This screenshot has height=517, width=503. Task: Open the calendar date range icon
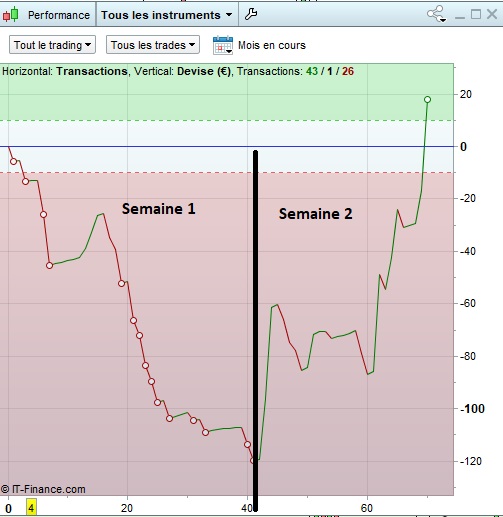(223, 45)
